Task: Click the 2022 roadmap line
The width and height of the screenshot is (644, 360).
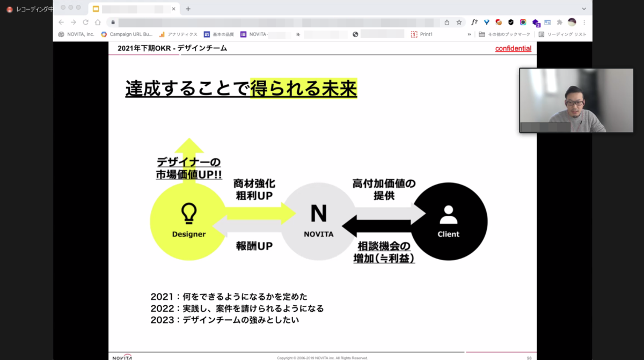Action: [237, 308]
